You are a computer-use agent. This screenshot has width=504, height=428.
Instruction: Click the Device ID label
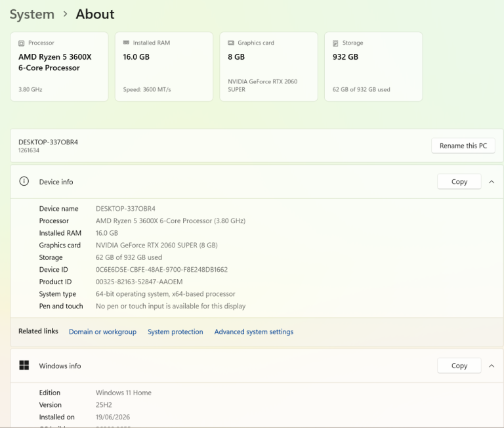pos(53,270)
